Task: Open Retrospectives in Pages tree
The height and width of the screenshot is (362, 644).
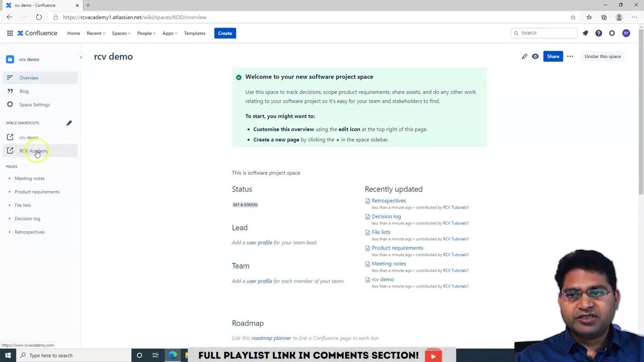Action: click(30, 232)
